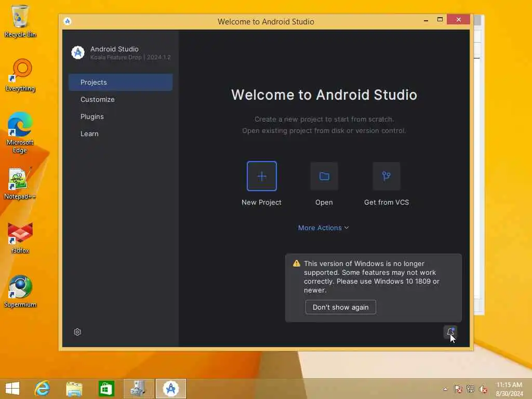Viewport: 532px width, 399px height.
Task: Minimize the Android Studio window
Action: coord(426,20)
